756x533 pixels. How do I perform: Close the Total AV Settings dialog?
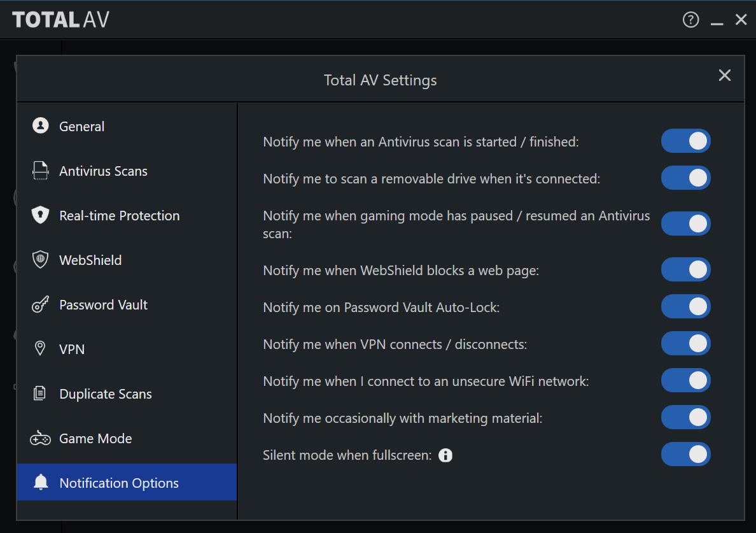[725, 75]
